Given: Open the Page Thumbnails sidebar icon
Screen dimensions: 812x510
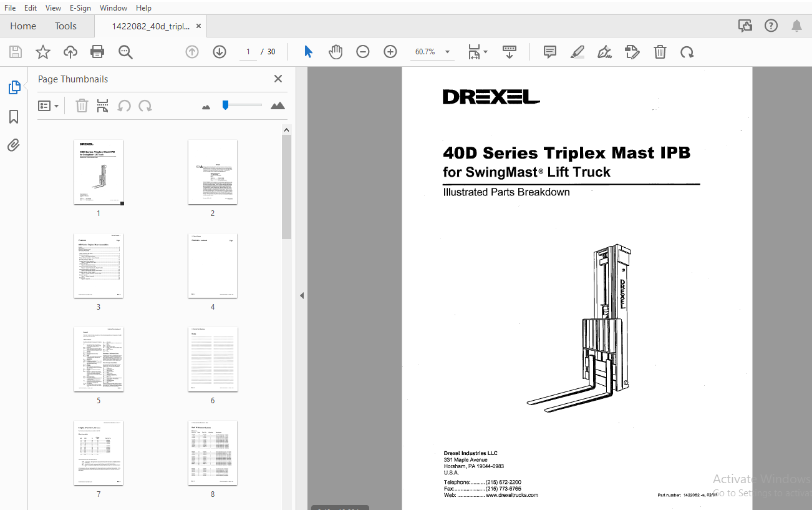Looking at the screenshot, I should pyautogui.click(x=14, y=87).
